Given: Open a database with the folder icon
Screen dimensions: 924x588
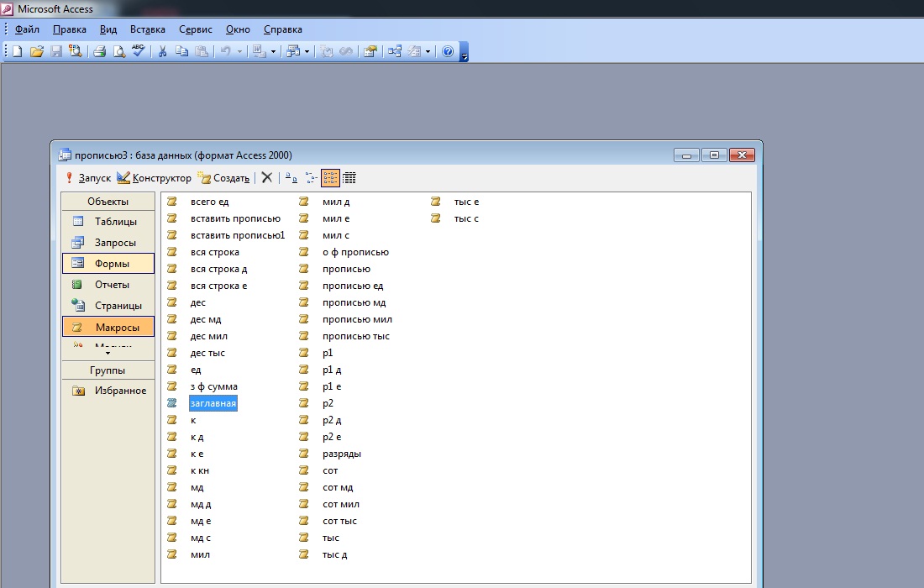Looking at the screenshot, I should [36, 52].
